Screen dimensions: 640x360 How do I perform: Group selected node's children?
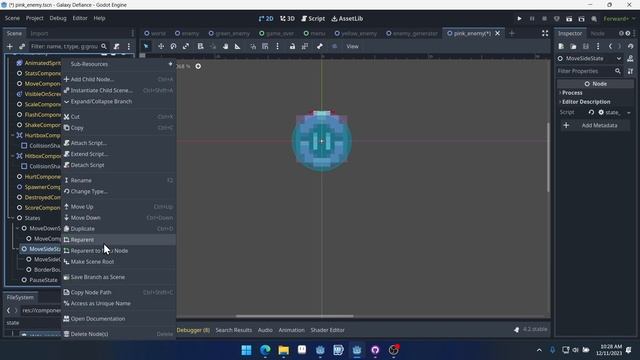pyautogui.click(x=305, y=47)
